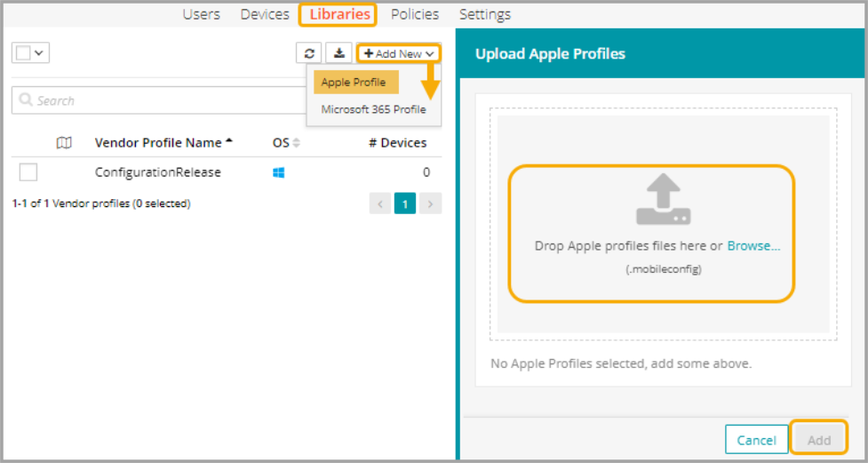Image resolution: width=868 pixels, height=463 pixels.
Task: Click the Browse... link
Action: [753, 246]
